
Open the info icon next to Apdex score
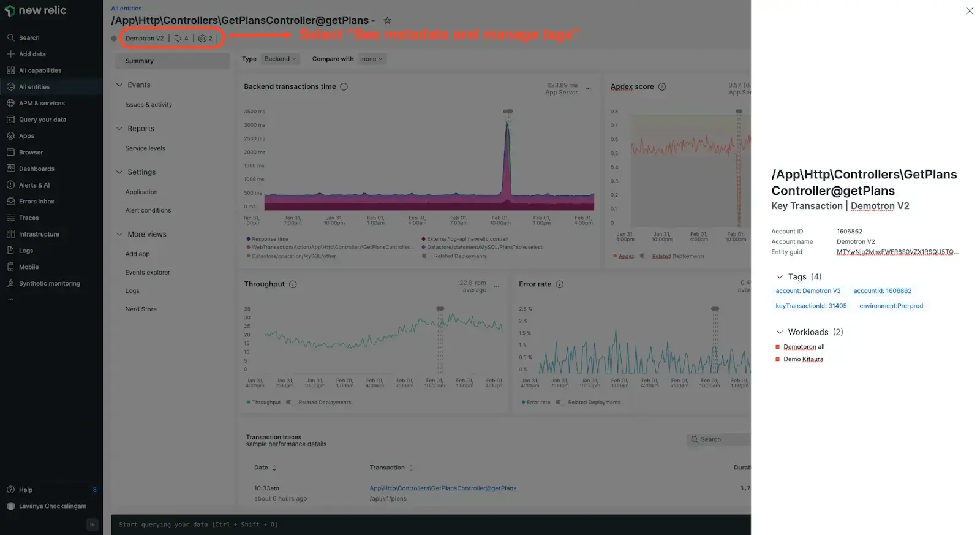662,87
